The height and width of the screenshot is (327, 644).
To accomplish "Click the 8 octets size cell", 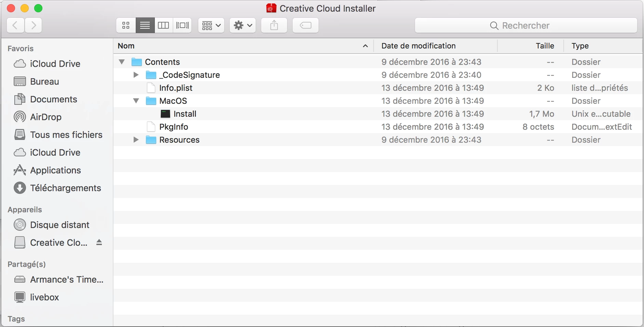I will point(538,127).
